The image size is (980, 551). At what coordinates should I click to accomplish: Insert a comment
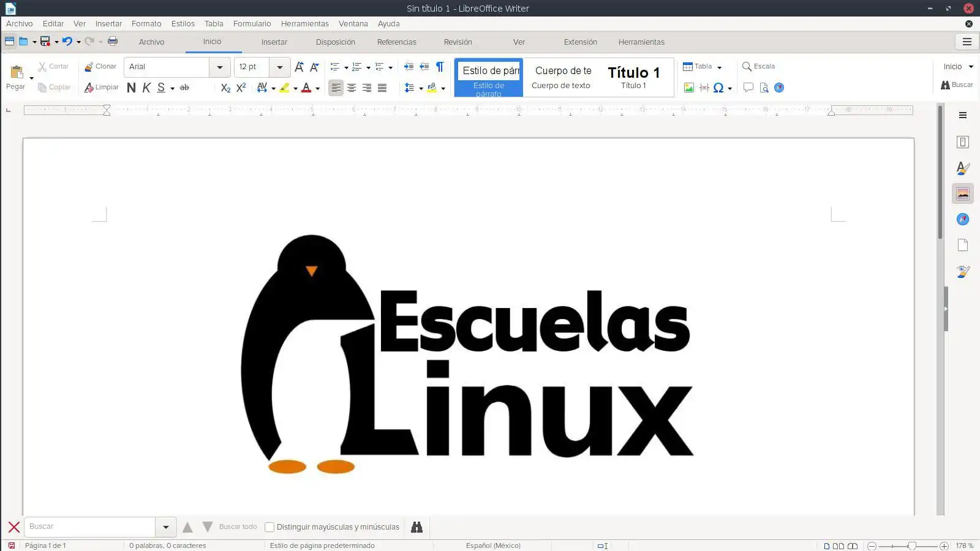coord(748,88)
